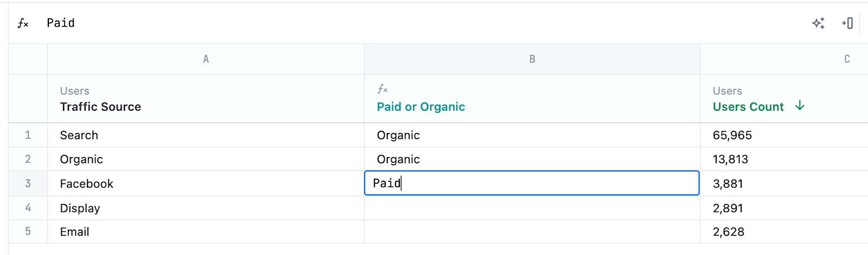
Task: Select row number 5
Action: [x=28, y=232]
